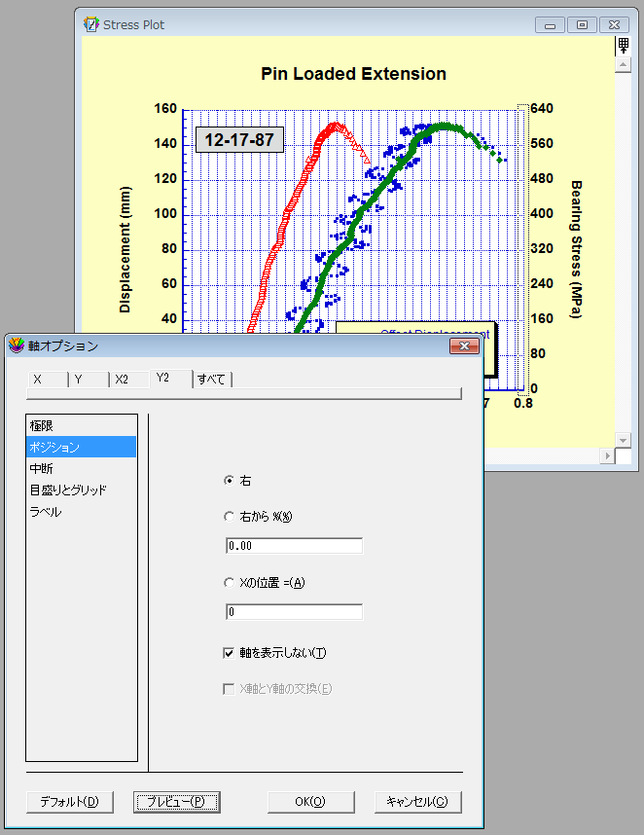
Task: Click the grid icon above the plot scrollbar
Action: click(x=624, y=46)
